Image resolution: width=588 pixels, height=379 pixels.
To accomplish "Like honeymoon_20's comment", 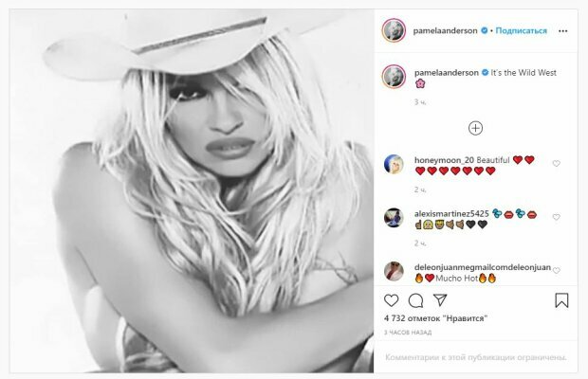I will [556, 164].
